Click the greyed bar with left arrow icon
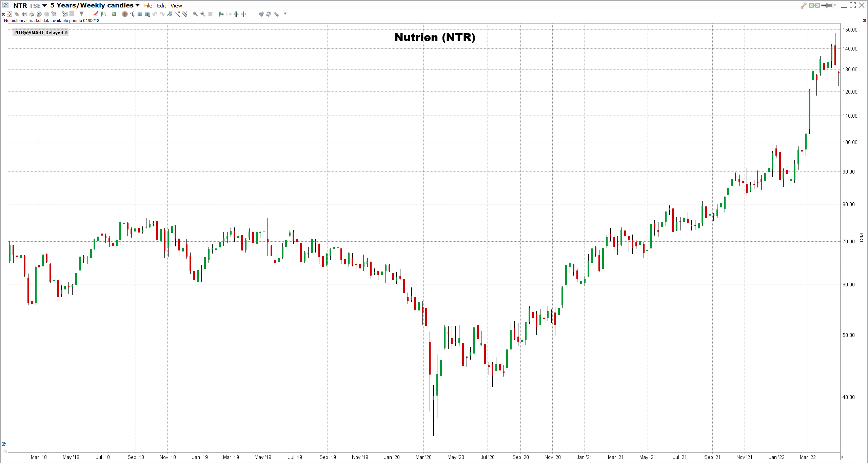Screen dimensions: 868x463 229,14
